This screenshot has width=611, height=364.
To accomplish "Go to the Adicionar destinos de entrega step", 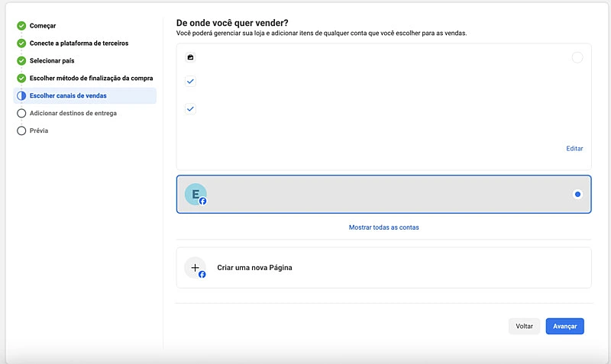I will click(x=73, y=113).
